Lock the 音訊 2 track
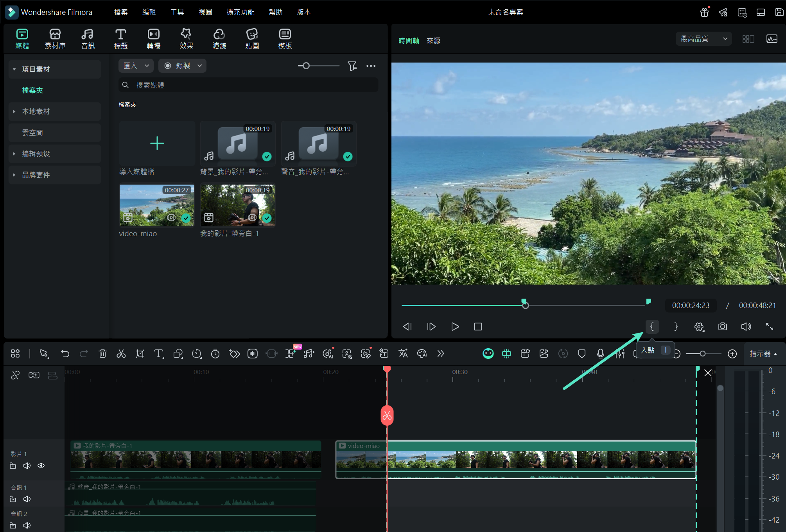The width and height of the screenshot is (786, 532). click(13, 525)
